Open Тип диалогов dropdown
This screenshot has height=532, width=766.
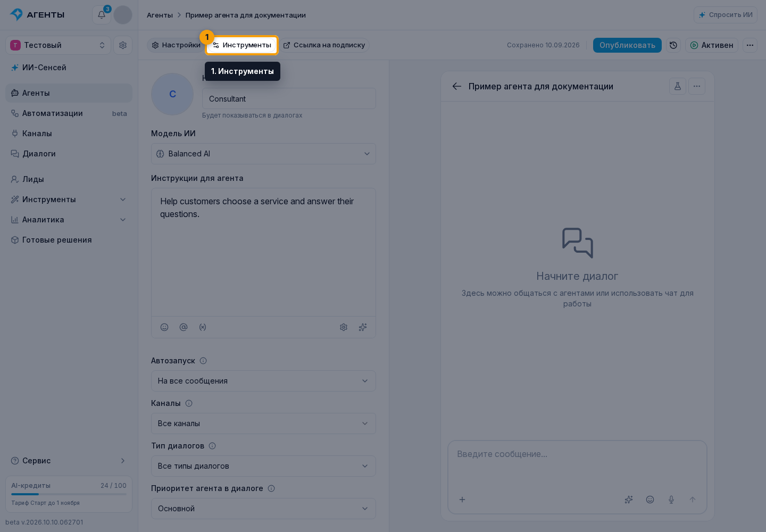[263, 466]
